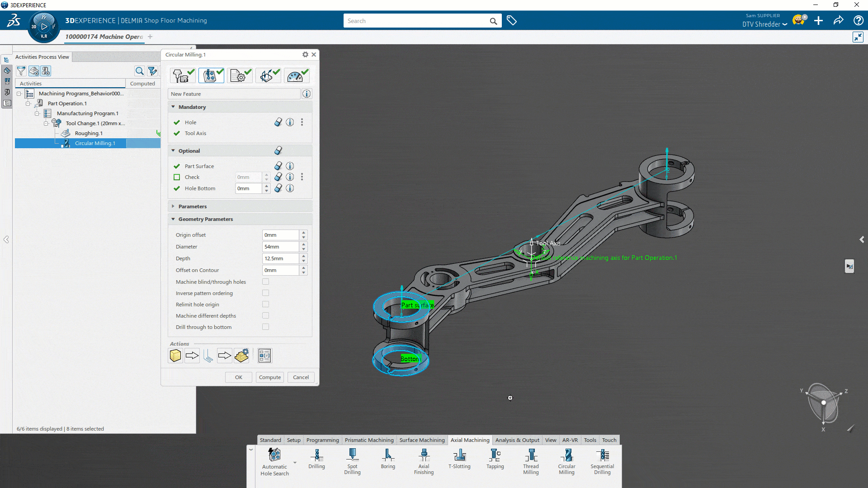This screenshot has width=868, height=488.
Task: Click the feeds and speeds dashboard icon
Action: tap(297, 75)
